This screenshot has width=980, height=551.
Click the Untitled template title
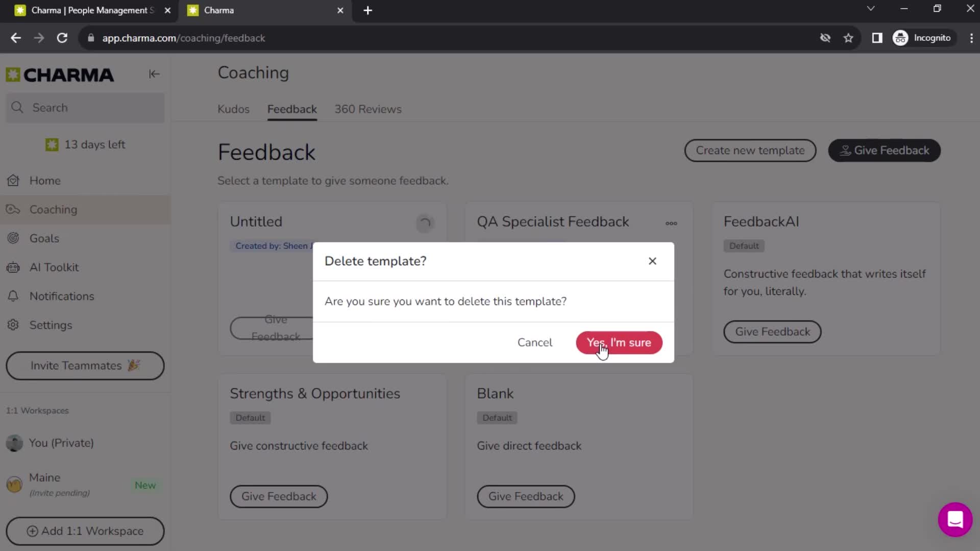pos(256,222)
